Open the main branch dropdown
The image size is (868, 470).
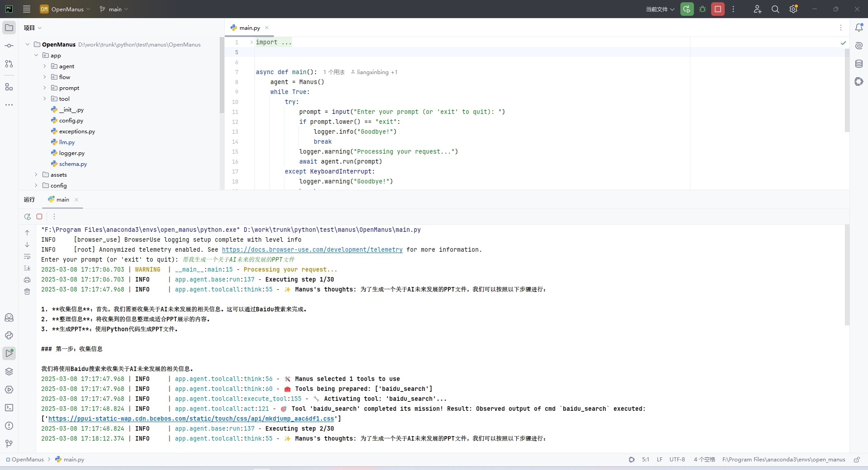point(114,9)
